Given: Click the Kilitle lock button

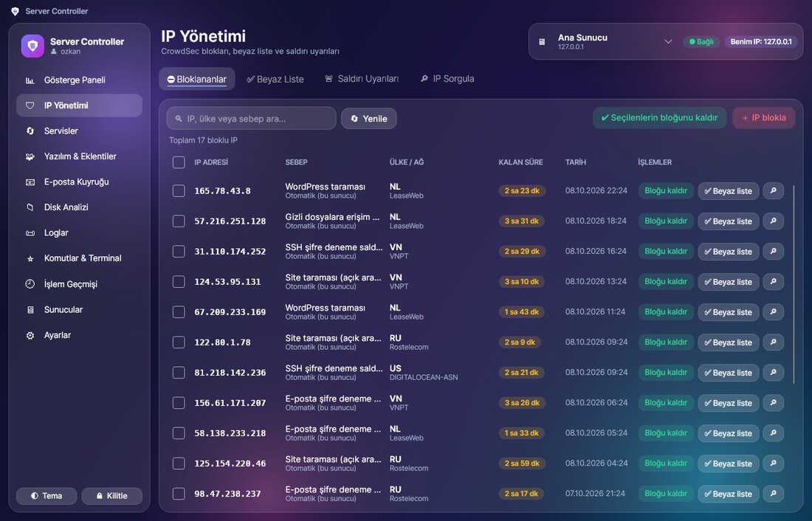Looking at the screenshot, I should coord(112,496).
